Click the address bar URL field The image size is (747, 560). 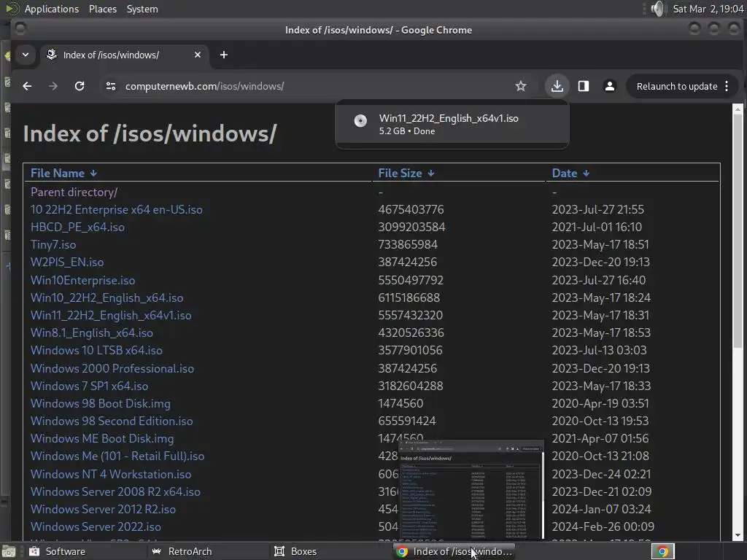(314, 86)
